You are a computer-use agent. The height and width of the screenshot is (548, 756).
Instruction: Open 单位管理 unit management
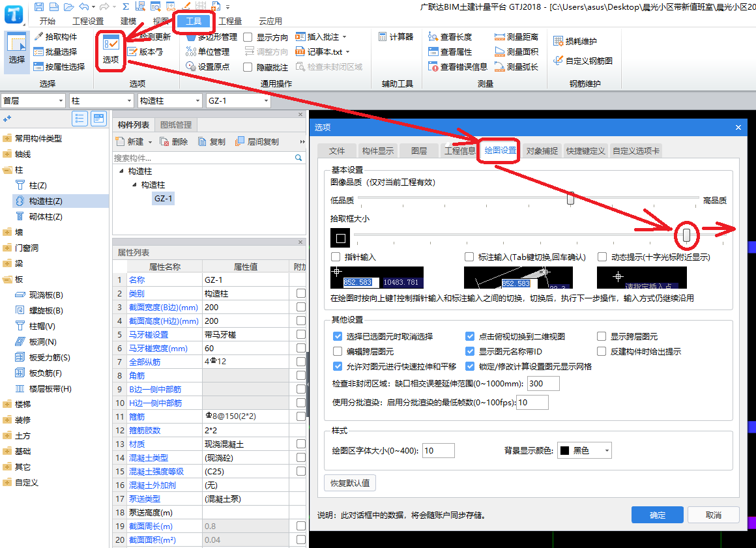(x=208, y=51)
